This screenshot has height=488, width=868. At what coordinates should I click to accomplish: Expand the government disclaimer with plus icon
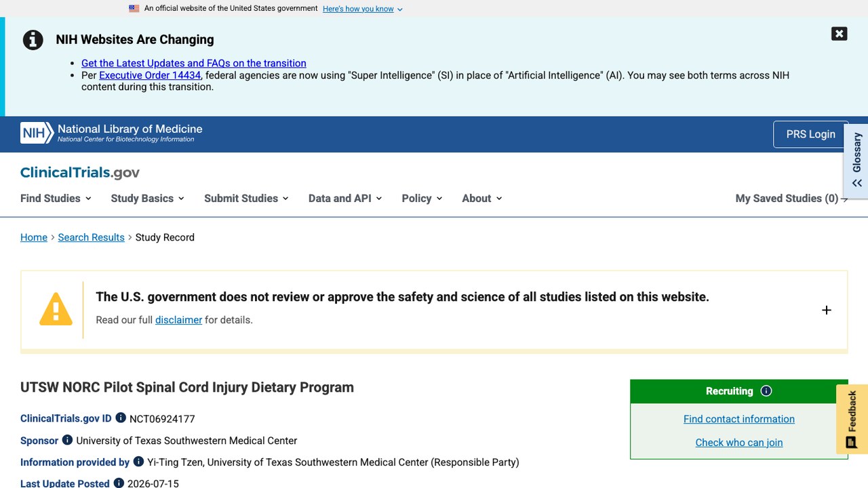[x=827, y=310]
